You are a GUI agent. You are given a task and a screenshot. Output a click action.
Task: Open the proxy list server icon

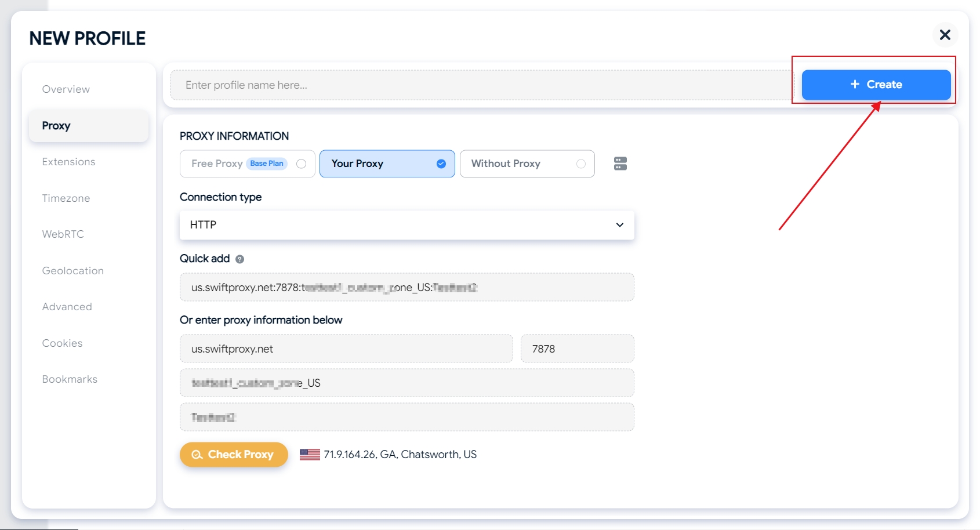(620, 164)
